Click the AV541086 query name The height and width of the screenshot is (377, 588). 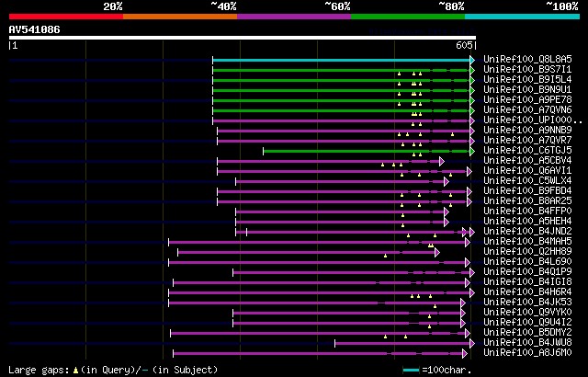[x=35, y=30]
